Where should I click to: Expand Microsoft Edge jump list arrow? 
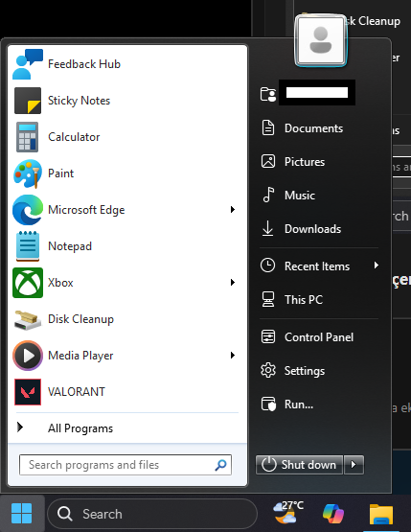233,209
